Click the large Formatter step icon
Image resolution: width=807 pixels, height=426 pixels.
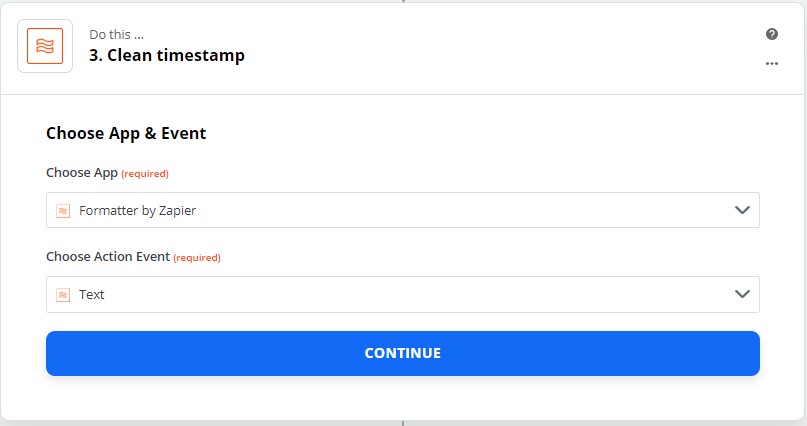point(45,46)
